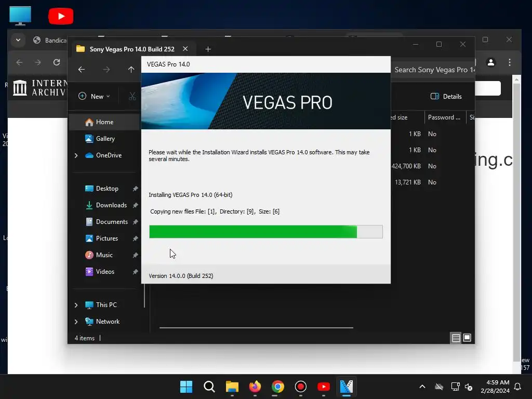Open Gallery in the sidebar
Screen dimensions: 532x399
point(105,139)
